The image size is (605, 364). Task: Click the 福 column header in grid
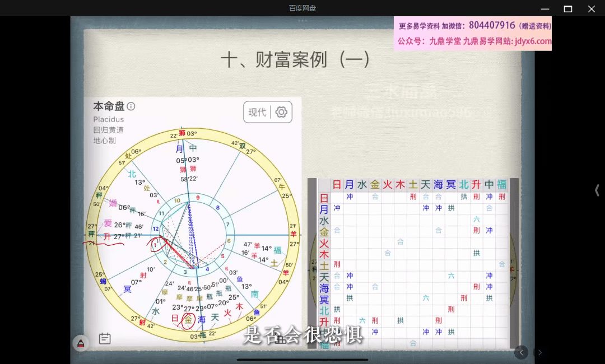pos(501,185)
